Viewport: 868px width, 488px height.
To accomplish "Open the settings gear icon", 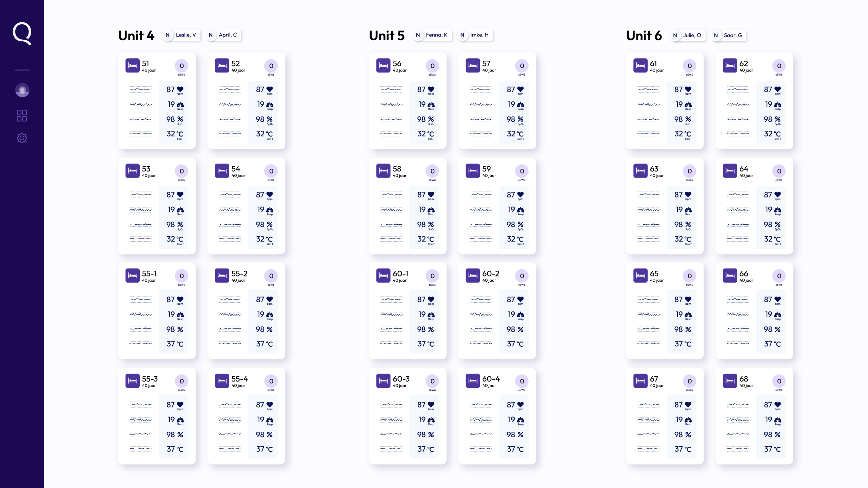I will pyautogui.click(x=22, y=138).
